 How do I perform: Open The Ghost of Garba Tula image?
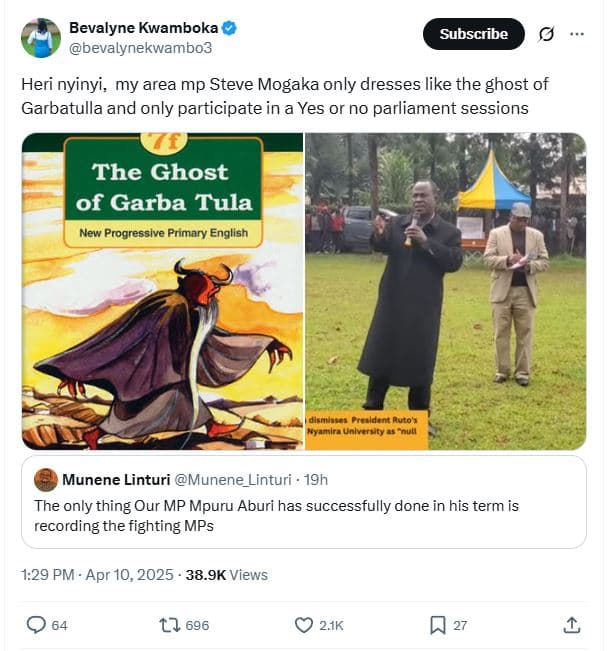pos(162,291)
